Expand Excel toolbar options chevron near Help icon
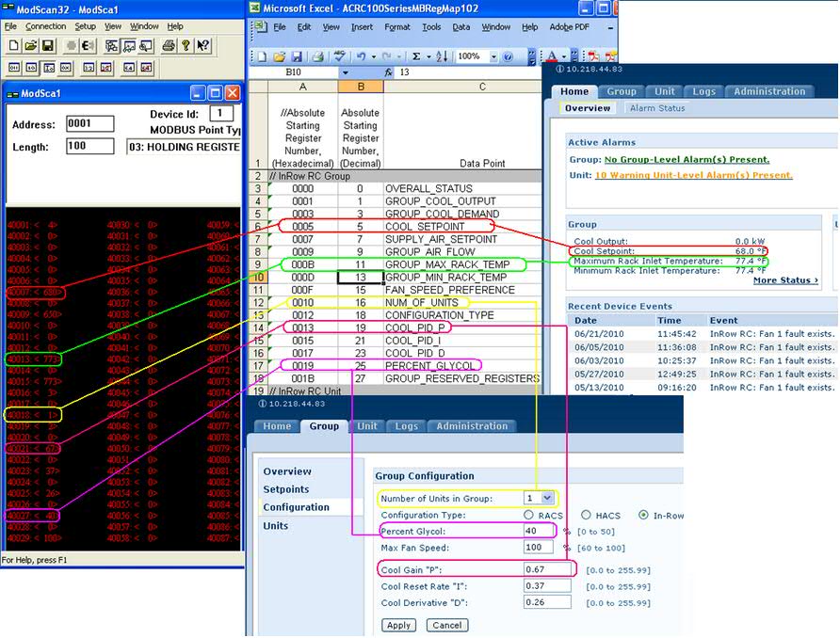Viewport: 840px width, 638px height. [531, 56]
